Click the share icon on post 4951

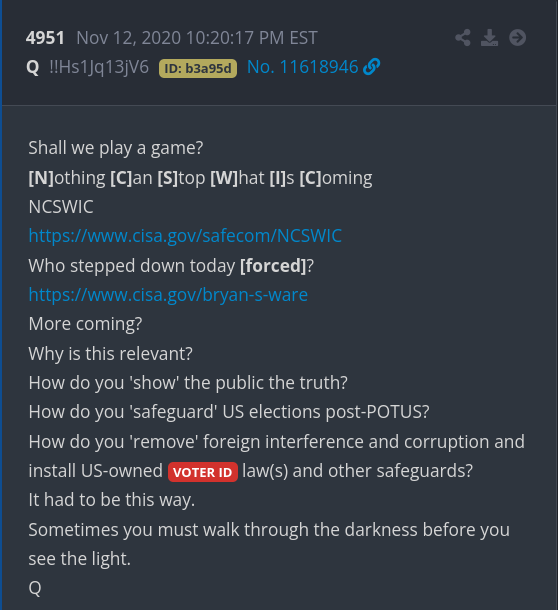[463, 38]
